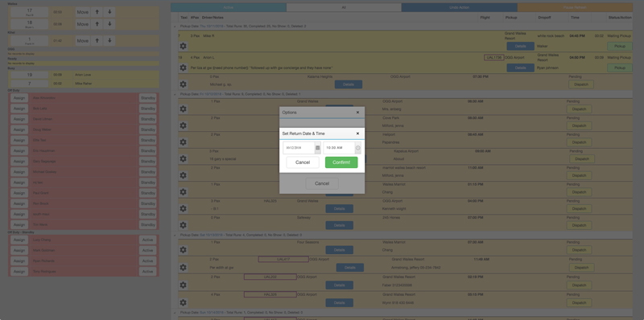
Task: Open the calendar picker for return date
Action: coord(317,148)
